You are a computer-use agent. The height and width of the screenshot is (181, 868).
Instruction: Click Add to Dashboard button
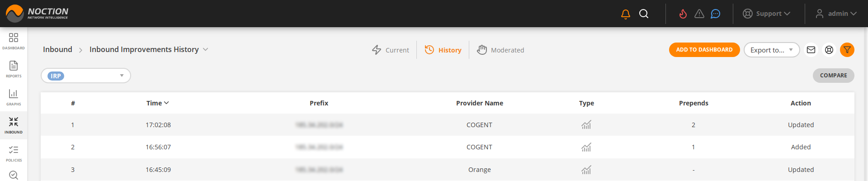[x=704, y=50]
